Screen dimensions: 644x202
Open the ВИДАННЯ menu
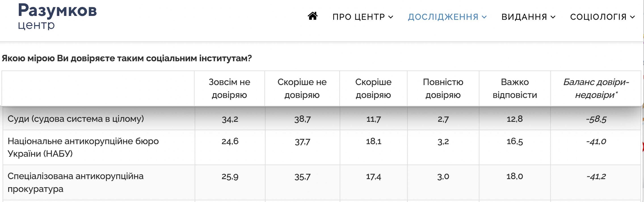(x=524, y=17)
